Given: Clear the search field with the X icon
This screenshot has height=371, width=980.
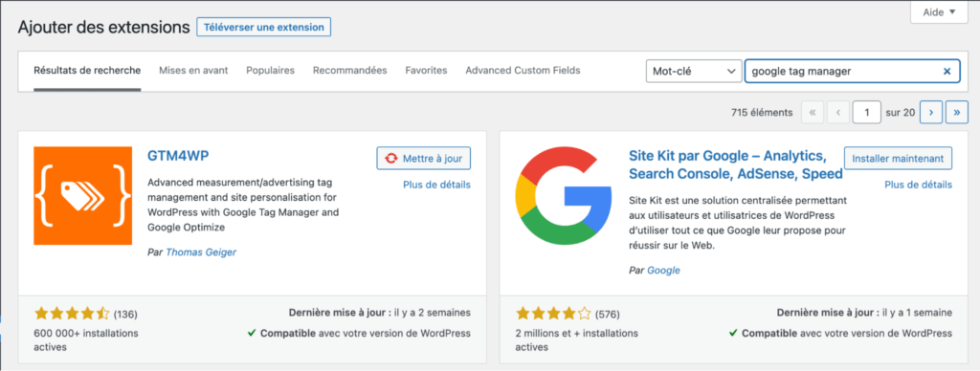Looking at the screenshot, I should 947,71.
